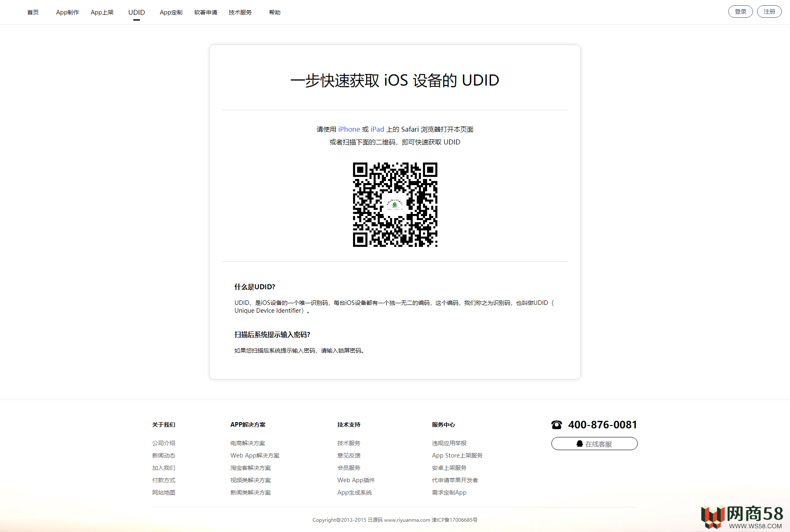Click the 注册 button
Screen dimensions: 790x532
769,12
